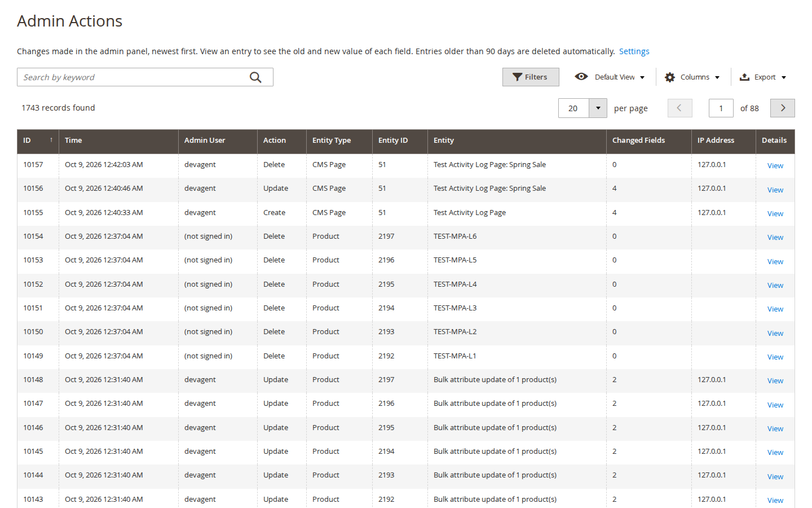
Task: Click '(not signed in)' in row 10153
Action: [208, 260]
